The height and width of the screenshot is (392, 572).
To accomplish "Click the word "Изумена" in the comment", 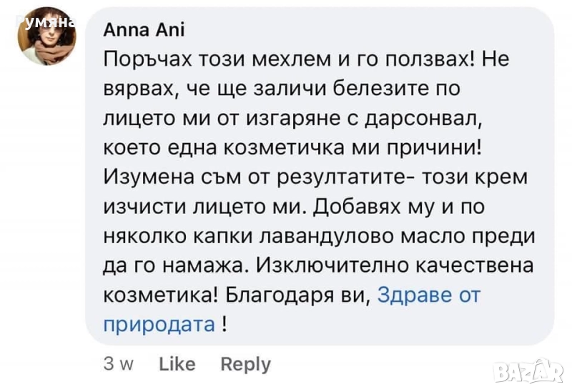I will [x=144, y=177].
